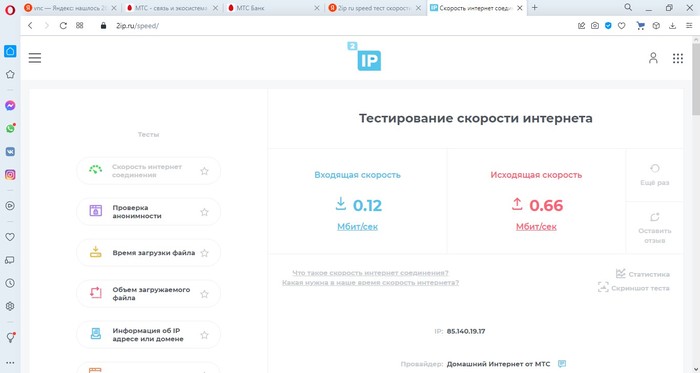Add page to bookmarks heart in address bar
The image size is (700, 373).
point(621,26)
